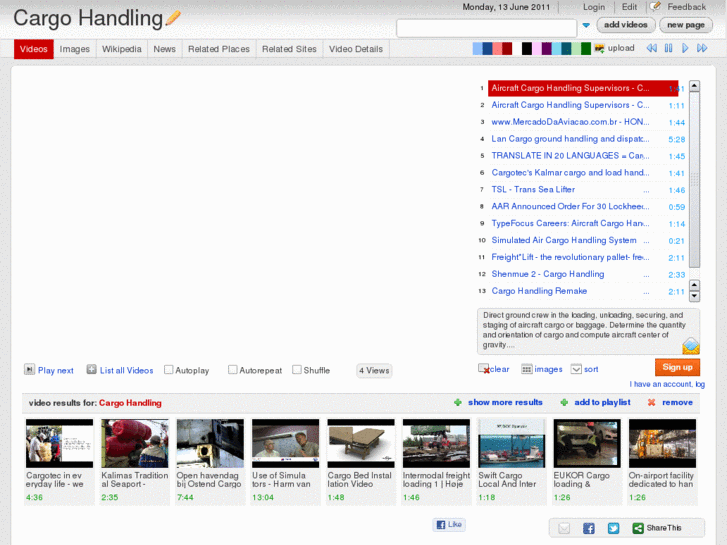727x545 pixels.
Task: Rewind to previous video
Action: (x=651, y=48)
